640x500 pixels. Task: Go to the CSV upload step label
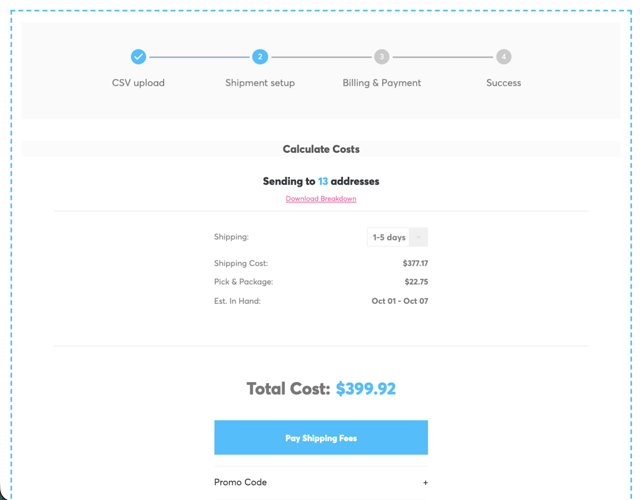point(138,83)
